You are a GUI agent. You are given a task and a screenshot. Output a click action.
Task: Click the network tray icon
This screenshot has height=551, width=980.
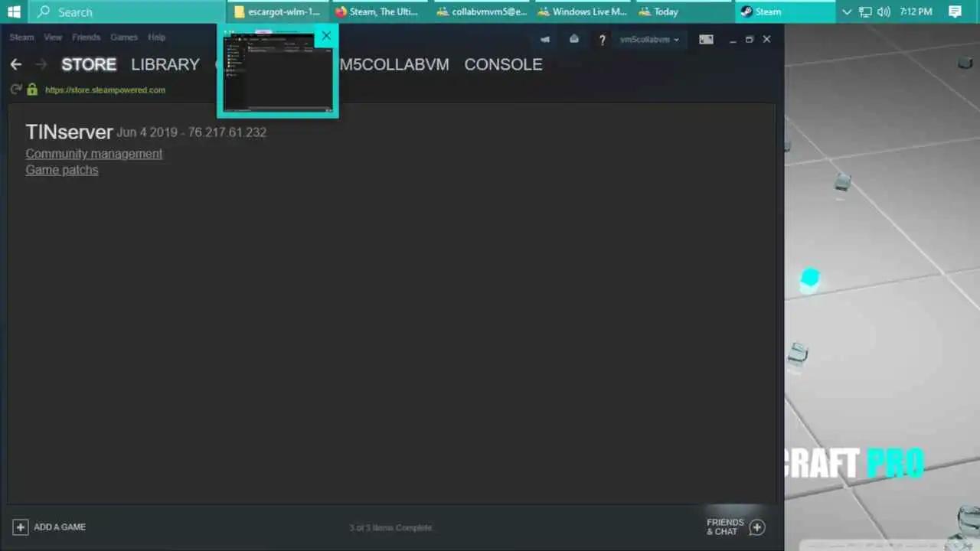[x=865, y=11]
